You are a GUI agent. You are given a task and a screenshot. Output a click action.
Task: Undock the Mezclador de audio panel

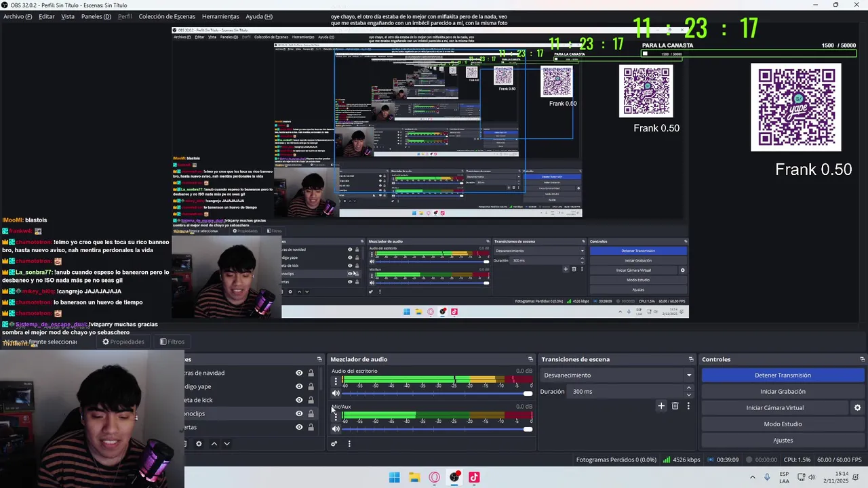(530, 359)
